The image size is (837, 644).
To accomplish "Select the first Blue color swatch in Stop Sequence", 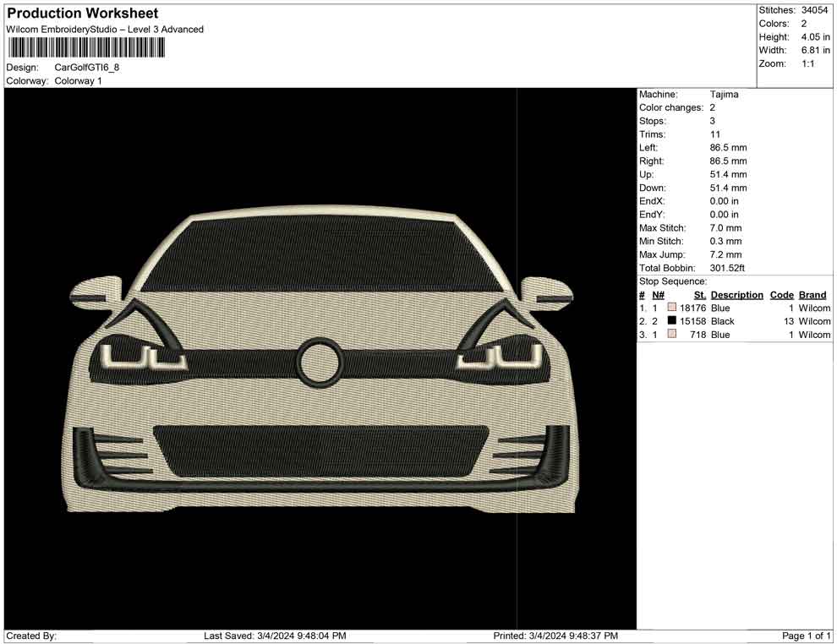I will pyautogui.click(x=672, y=308).
